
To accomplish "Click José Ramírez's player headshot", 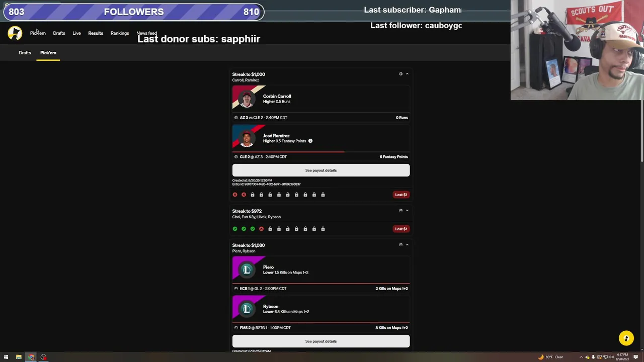I will [247, 139].
